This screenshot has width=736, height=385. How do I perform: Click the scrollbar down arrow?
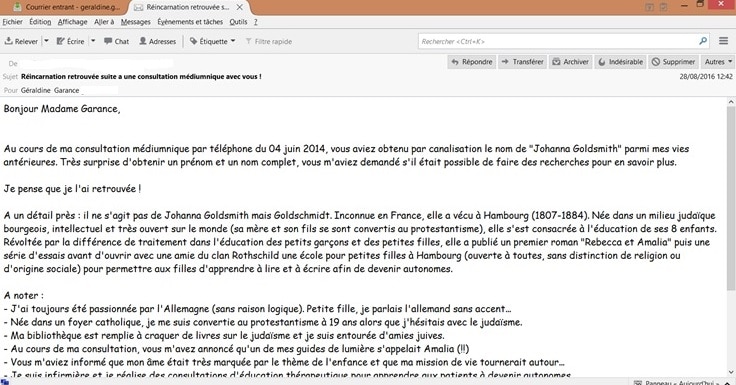coord(731,372)
